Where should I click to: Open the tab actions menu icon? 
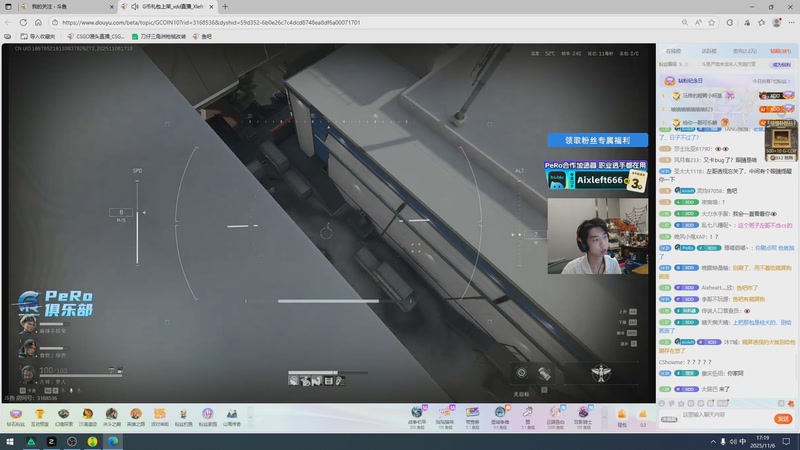[8, 7]
